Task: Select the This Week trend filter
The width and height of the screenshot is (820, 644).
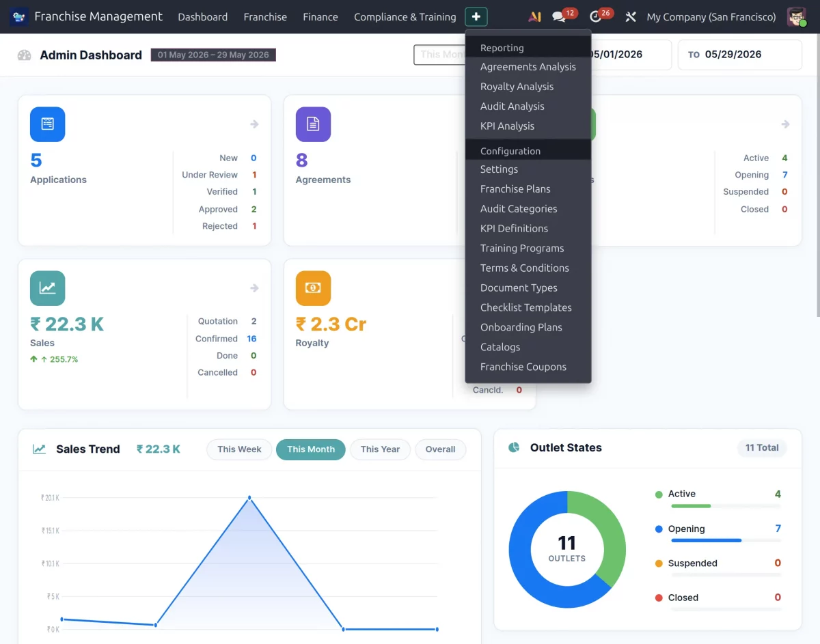Action: pos(239,449)
